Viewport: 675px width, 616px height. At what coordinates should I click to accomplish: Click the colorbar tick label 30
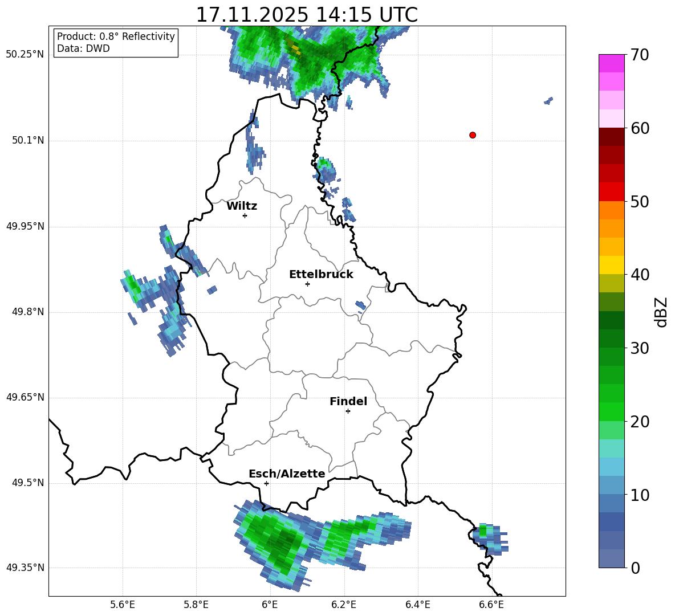point(640,348)
